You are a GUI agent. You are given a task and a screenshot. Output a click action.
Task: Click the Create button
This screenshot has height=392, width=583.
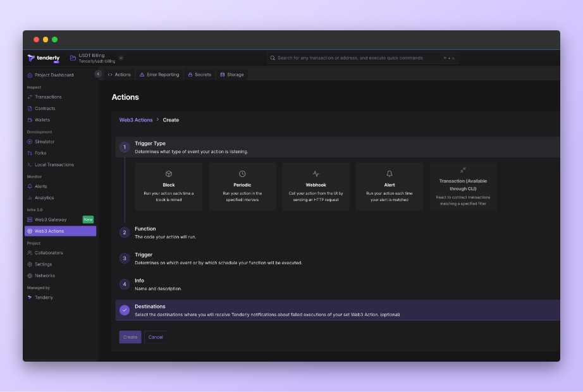(x=130, y=338)
